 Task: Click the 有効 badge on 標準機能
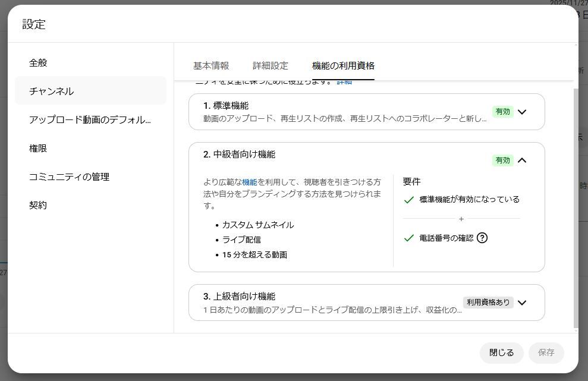502,112
